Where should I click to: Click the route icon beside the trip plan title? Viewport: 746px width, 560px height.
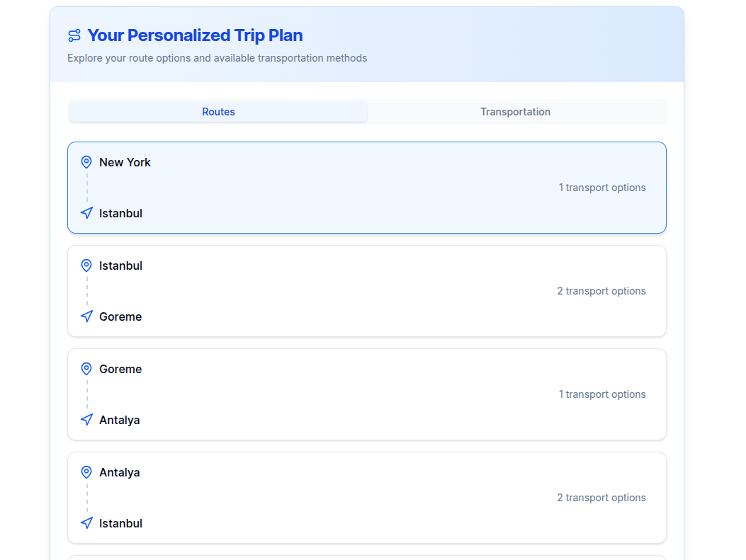(x=74, y=35)
